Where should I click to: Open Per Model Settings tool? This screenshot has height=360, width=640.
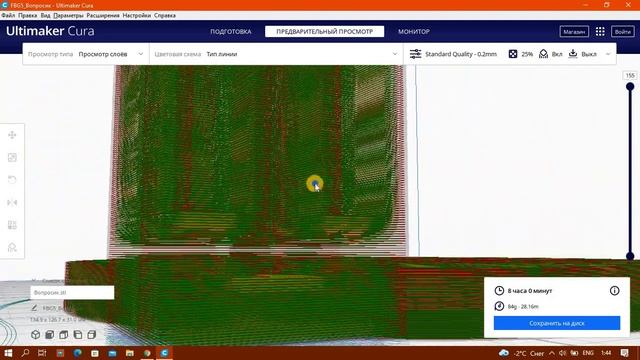click(12, 225)
